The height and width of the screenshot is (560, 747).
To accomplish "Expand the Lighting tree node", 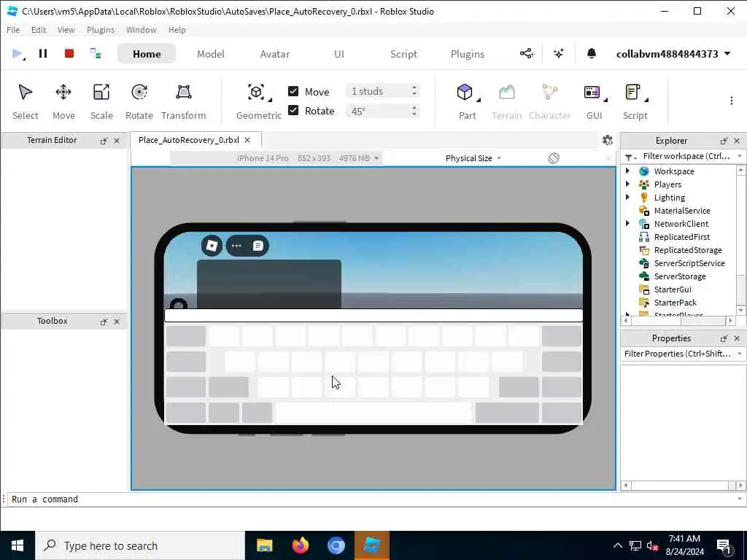I will coord(627,197).
